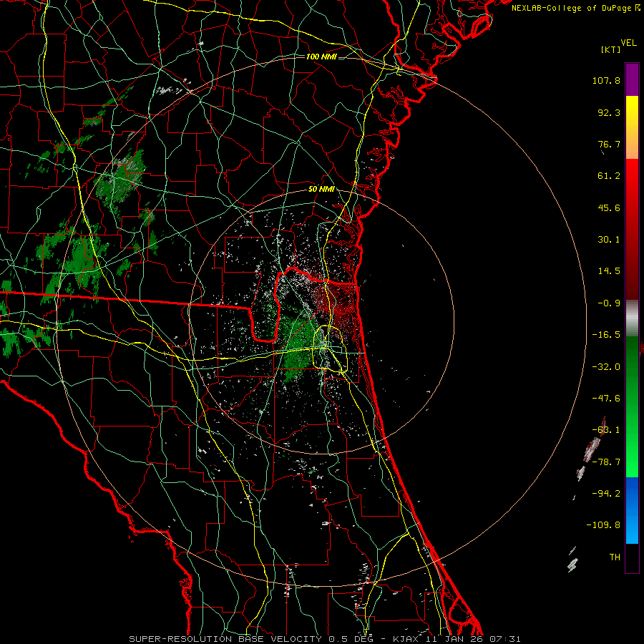
Task: Click the 107.8 value on velocity scale
Action: pos(606,80)
